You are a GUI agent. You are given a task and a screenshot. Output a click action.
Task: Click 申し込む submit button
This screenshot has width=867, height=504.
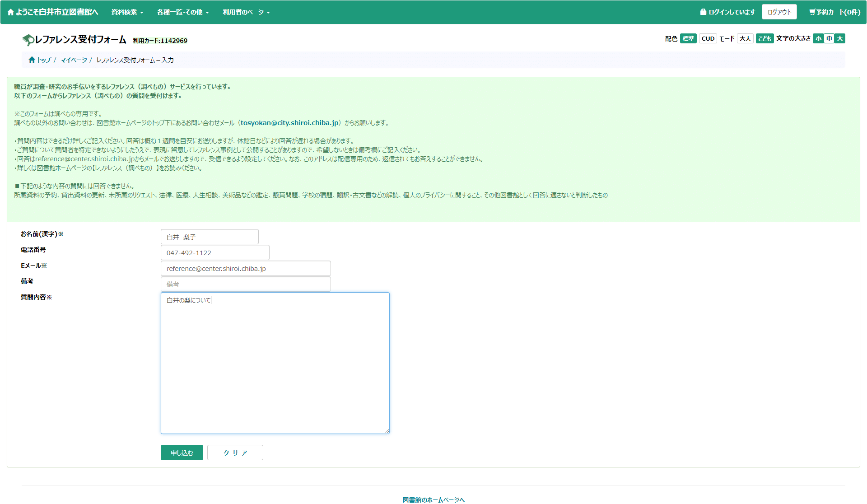(182, 452)
